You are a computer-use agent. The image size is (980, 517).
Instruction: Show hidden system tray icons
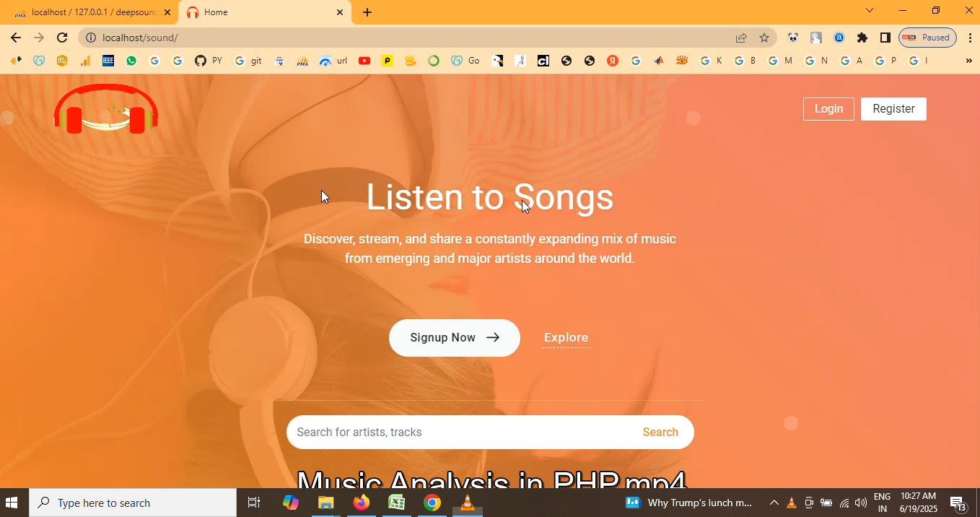(x=774, y=503)
